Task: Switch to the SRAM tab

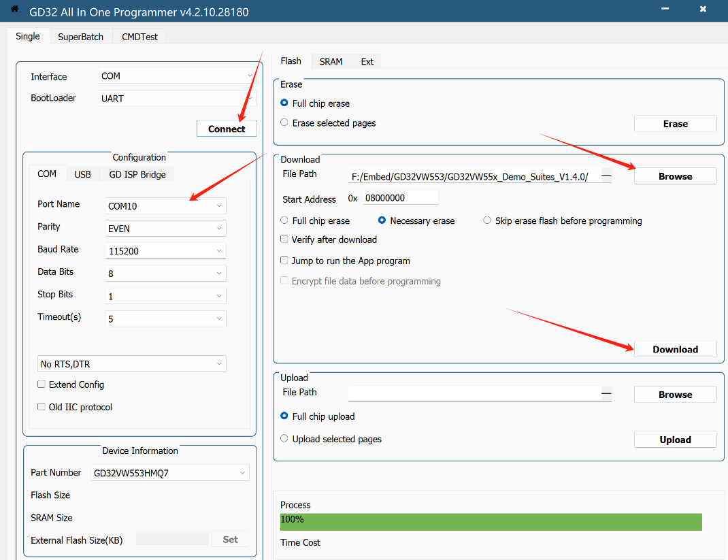Action: [331, 61]
